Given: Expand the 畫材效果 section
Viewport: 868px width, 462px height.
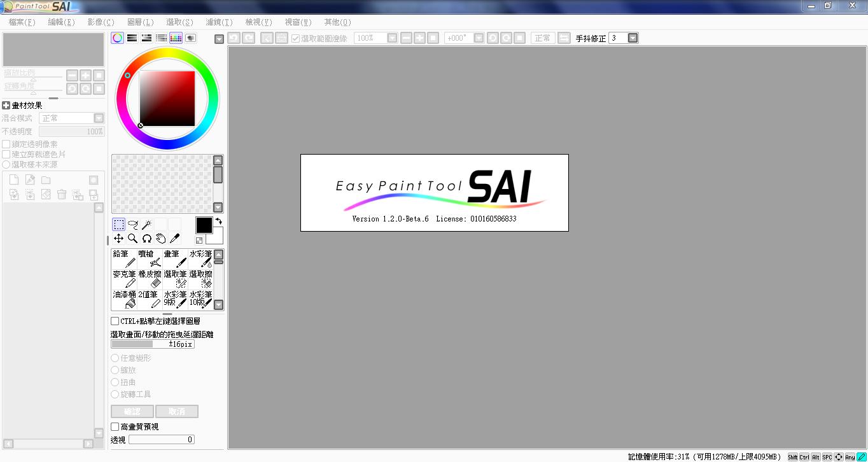Looking at the screenshot, I should point(6,106).
